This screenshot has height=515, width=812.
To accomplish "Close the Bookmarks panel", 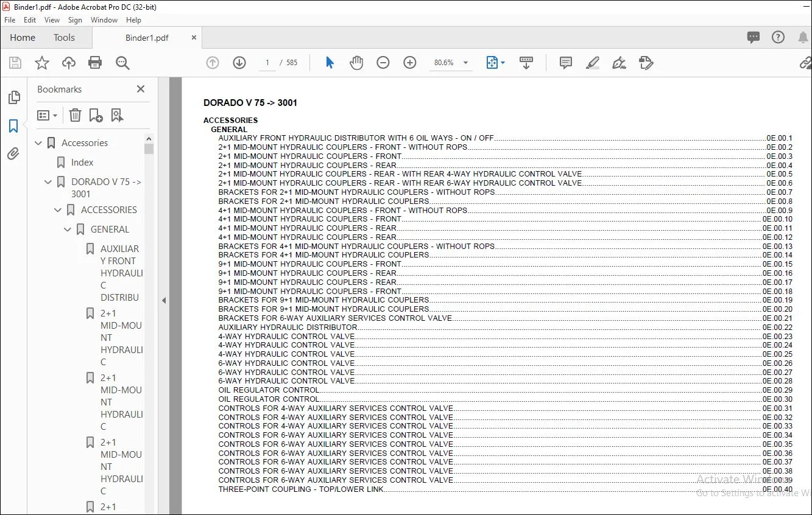I will tap(141, 89).
